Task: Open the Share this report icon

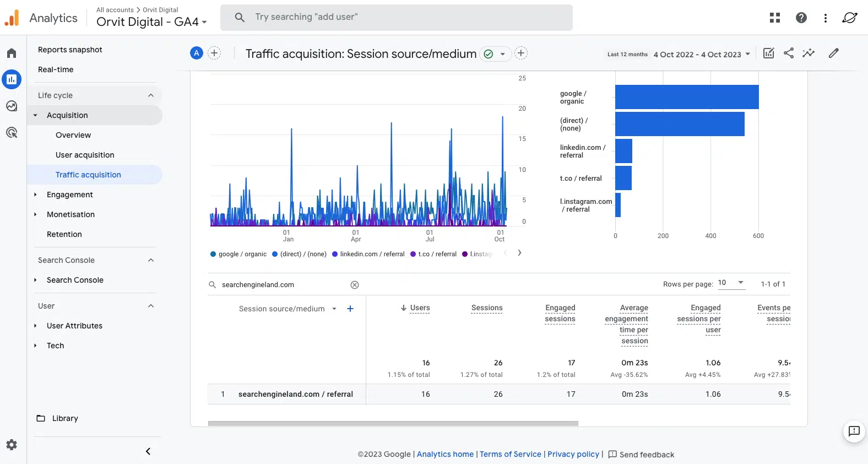Action: pos(789,53)
